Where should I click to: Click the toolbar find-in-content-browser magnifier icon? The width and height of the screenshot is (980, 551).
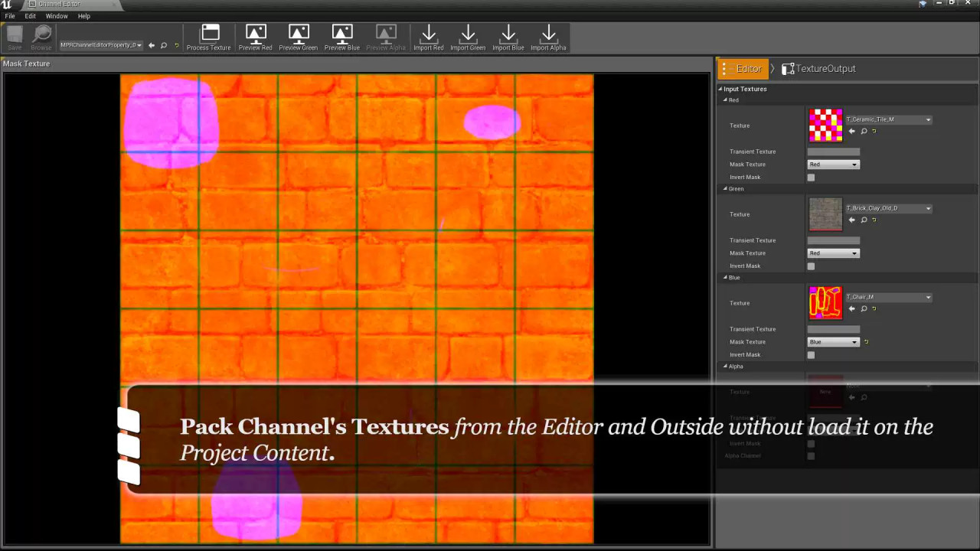(x=164, y=45)
